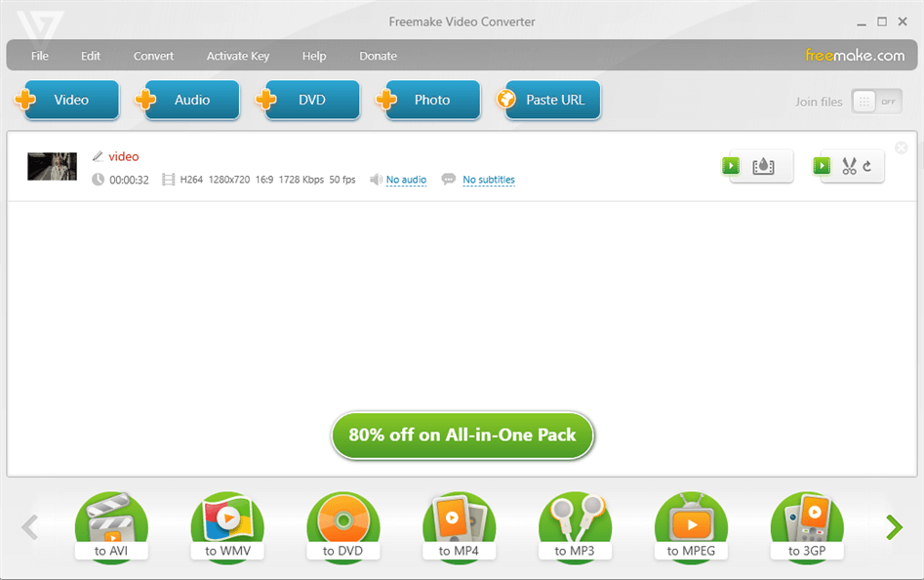
Task: Open the Activate Key menu
Action: point(237,56)
